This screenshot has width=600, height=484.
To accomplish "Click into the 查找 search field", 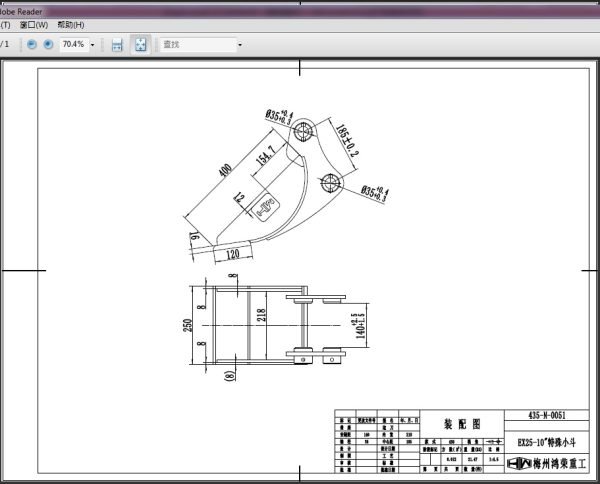I will 195,45.
